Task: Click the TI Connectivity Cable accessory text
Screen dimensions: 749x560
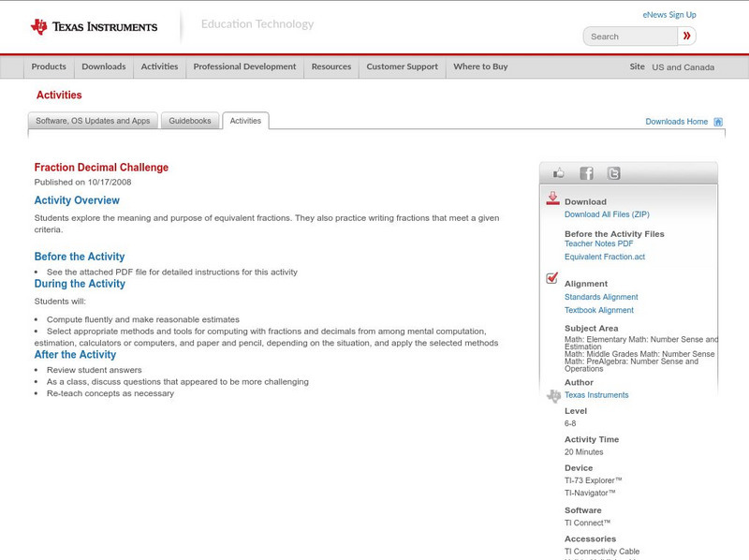Action: coord(602,552)
